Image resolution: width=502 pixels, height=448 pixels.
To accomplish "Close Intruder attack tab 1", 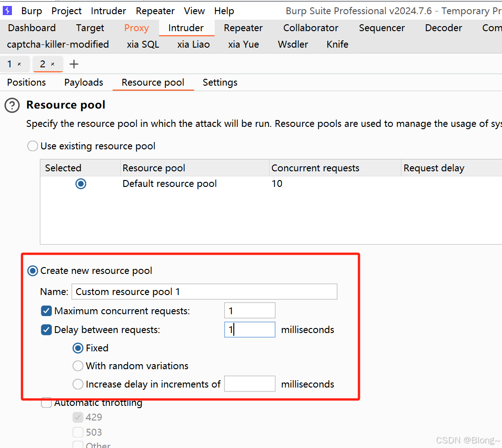I will click(x=19, y=64).
